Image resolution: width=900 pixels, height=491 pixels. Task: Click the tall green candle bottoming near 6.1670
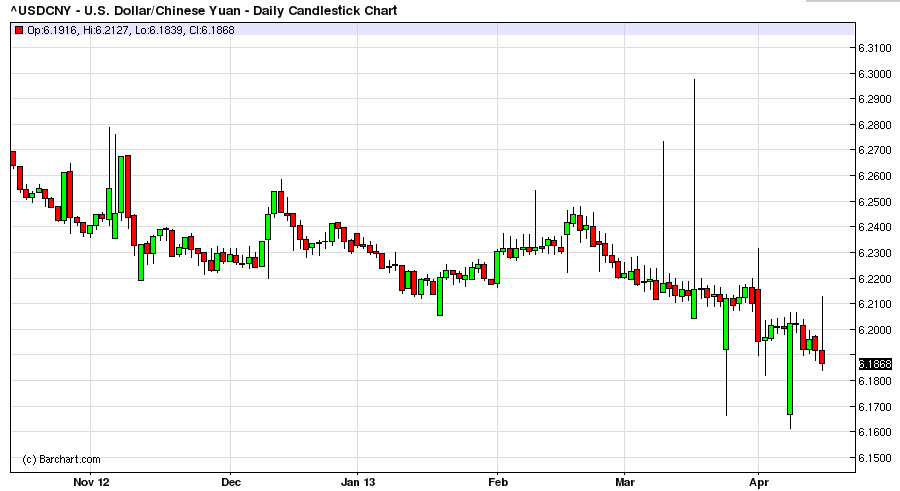pyautogui.click(x=790, y=369)
